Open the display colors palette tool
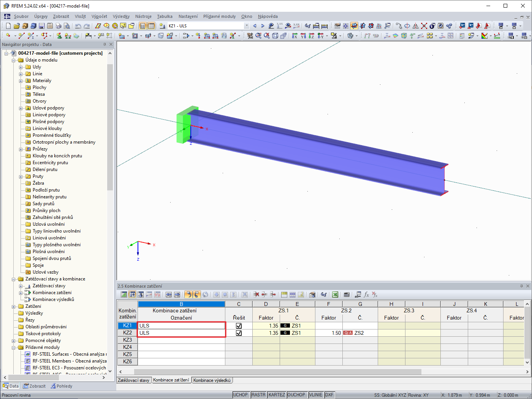Viewport: 532px width, 399px height. click(x=484, y=36)
